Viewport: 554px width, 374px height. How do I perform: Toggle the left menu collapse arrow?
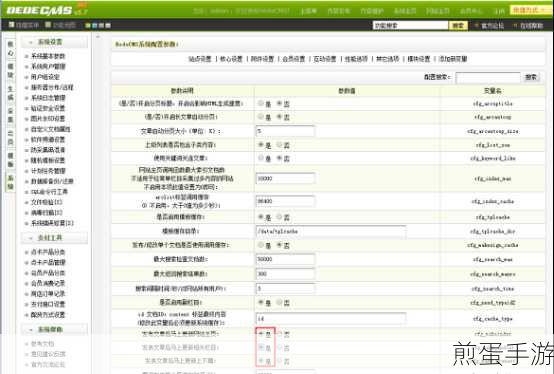pos(98,36)
